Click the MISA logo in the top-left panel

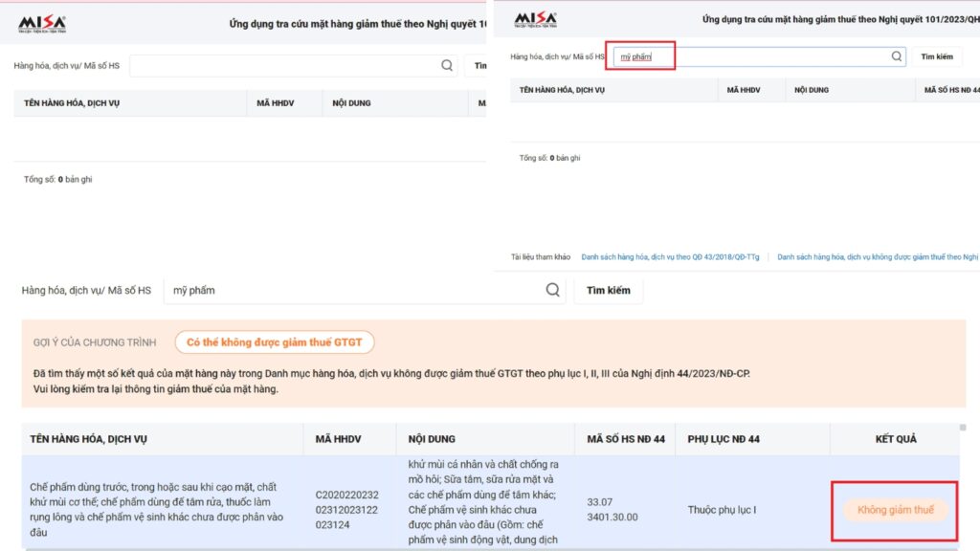pyautogui.click(x=42, y=24)
